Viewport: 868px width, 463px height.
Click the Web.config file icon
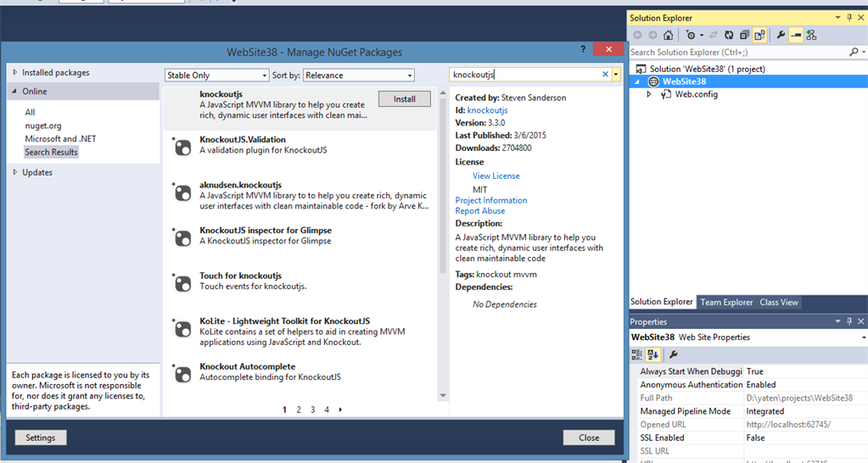(667, 94)
